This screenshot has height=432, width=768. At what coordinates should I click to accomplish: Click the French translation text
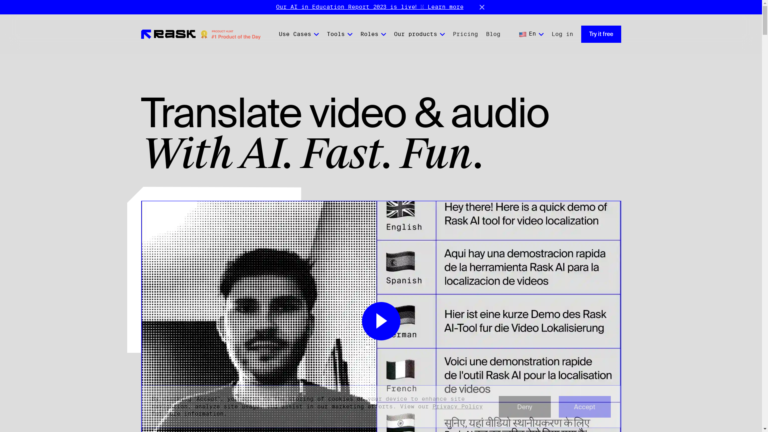click(x=528, y=375)
